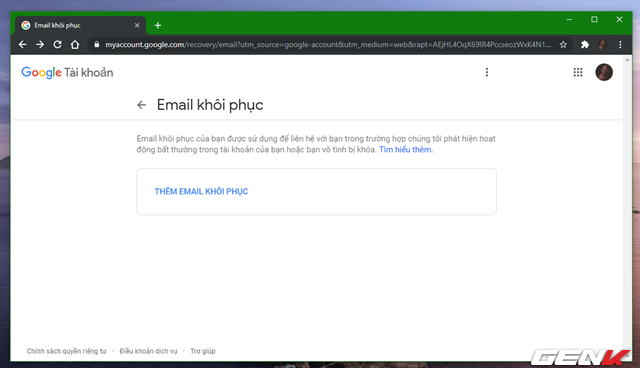Minimize the Chrome window
This screenshot has width=640, height=368.
pos(569,20)
